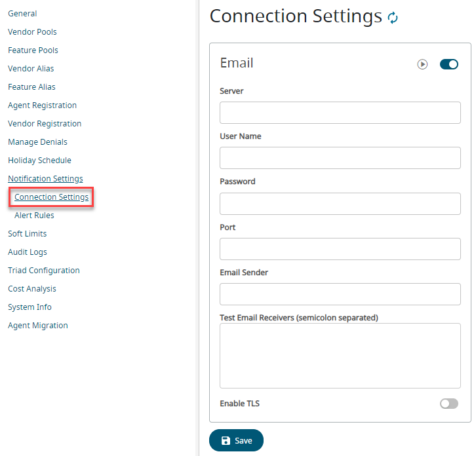Viewport: 476px width, 456px height.
Task: Collapse the Notification Settings menu item
Action: pos(45,179)
